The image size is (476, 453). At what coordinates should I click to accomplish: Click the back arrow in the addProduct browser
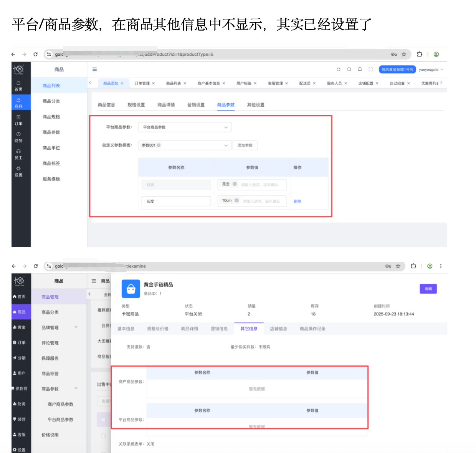point(13,55)
